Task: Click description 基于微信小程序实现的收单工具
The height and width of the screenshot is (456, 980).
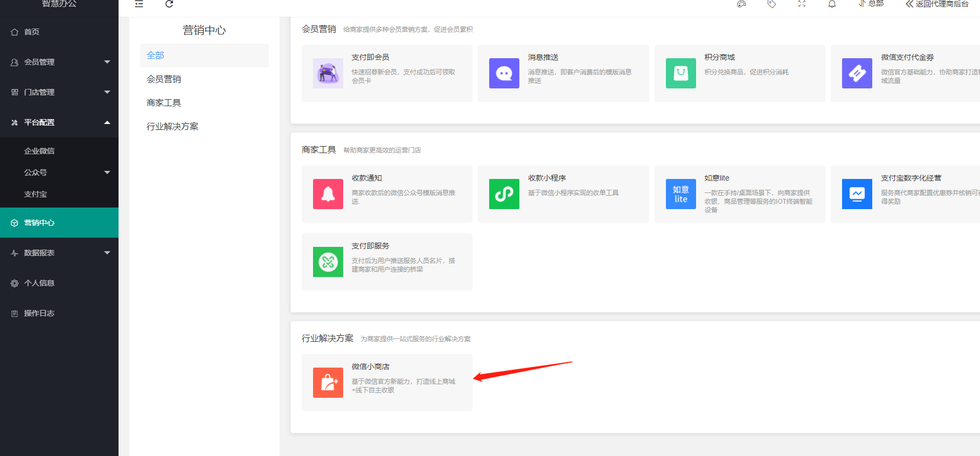Action: (x=573, y=193)
